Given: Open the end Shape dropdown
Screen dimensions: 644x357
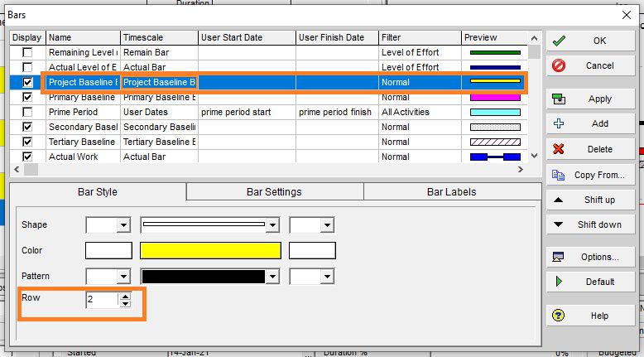Looking at the screenshot, I should [327, 225].
